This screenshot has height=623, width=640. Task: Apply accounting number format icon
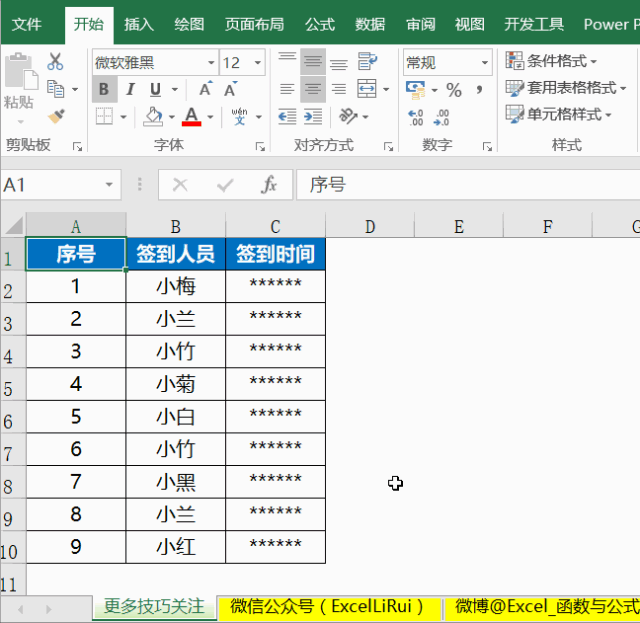416,89
